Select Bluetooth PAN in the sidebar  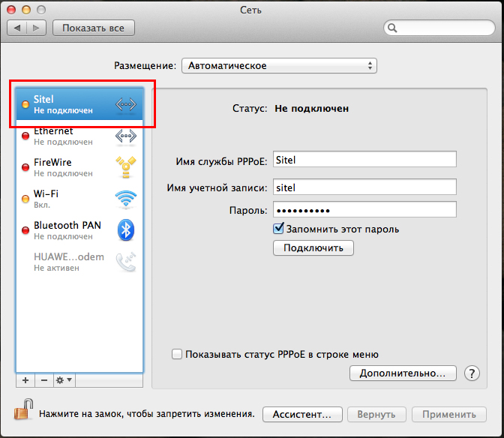tap(79, 230)
